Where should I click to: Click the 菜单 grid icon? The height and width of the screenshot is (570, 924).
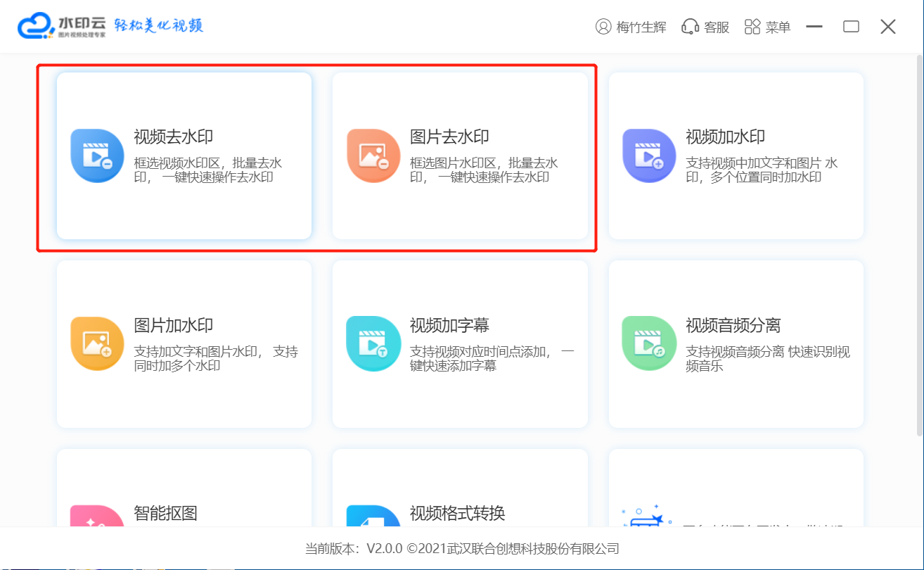click(752, 27)
